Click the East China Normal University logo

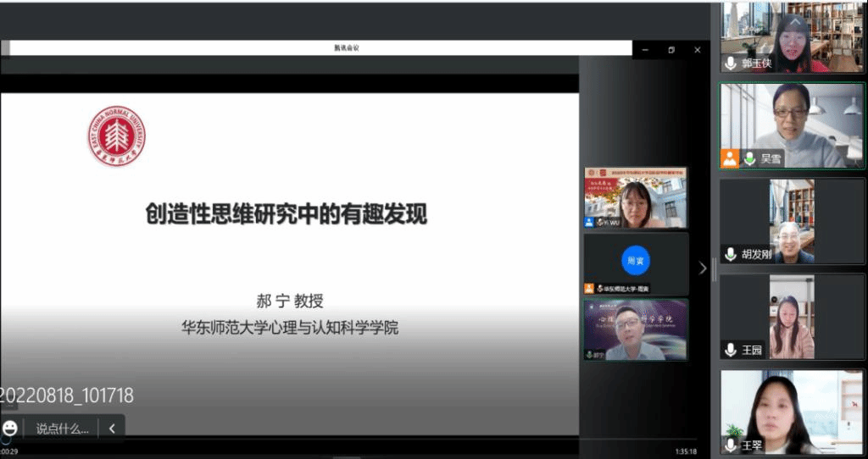click(x=116, y=135)
